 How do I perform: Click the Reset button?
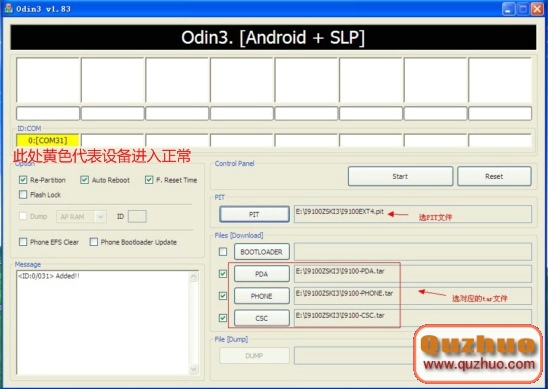pyautogui.click(x=494, y=176)
